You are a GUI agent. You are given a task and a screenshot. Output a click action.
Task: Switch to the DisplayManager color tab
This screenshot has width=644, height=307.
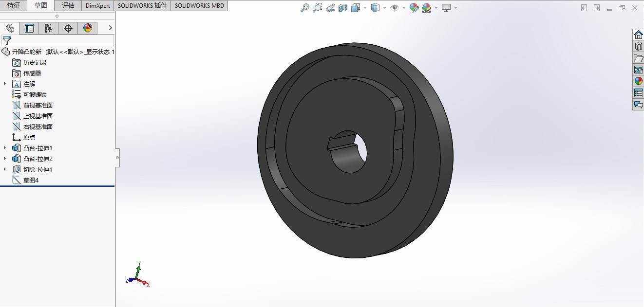pos(88,28)
